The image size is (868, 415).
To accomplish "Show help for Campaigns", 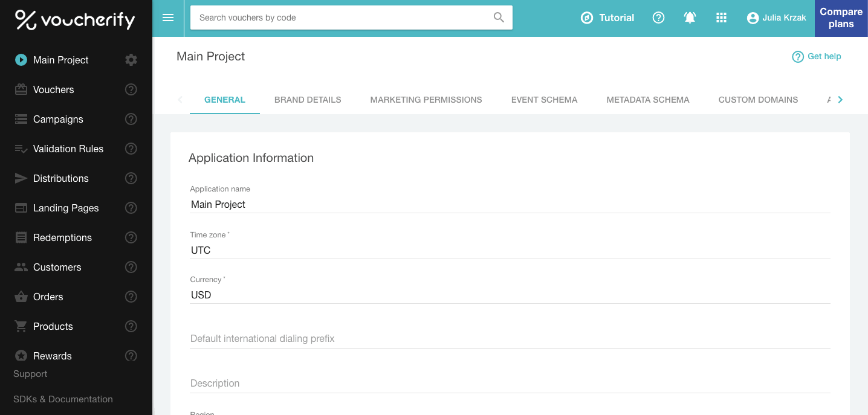I will (x=131, y=119).
